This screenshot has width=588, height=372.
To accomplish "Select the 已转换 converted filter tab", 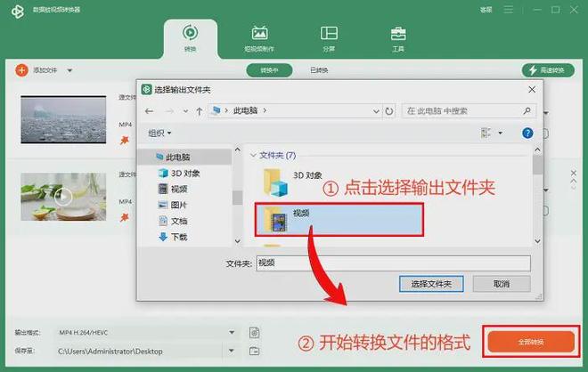I will [x=319, y=70].
